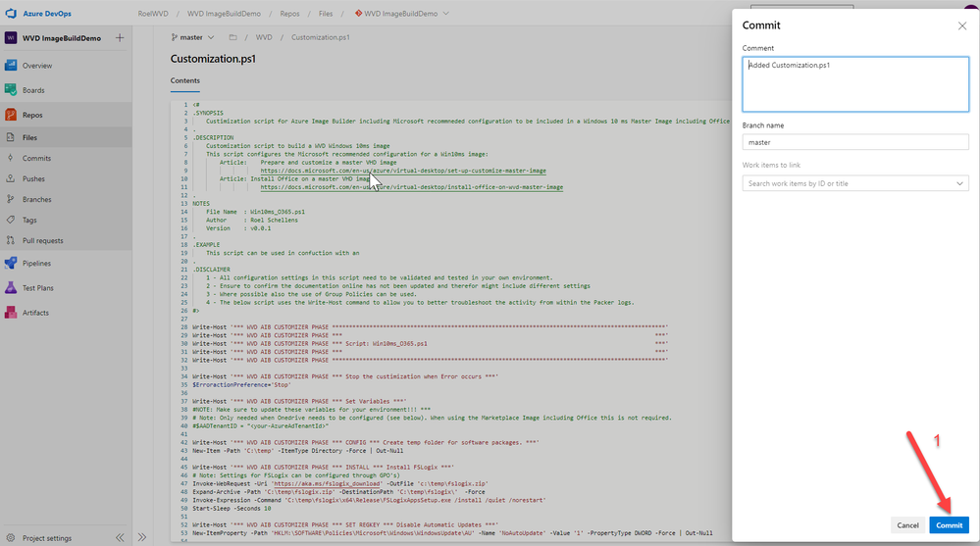The width and height of the screenshot is (980, 546).
Task: Click the plus icon beside project name
Action: click(120, 38)
